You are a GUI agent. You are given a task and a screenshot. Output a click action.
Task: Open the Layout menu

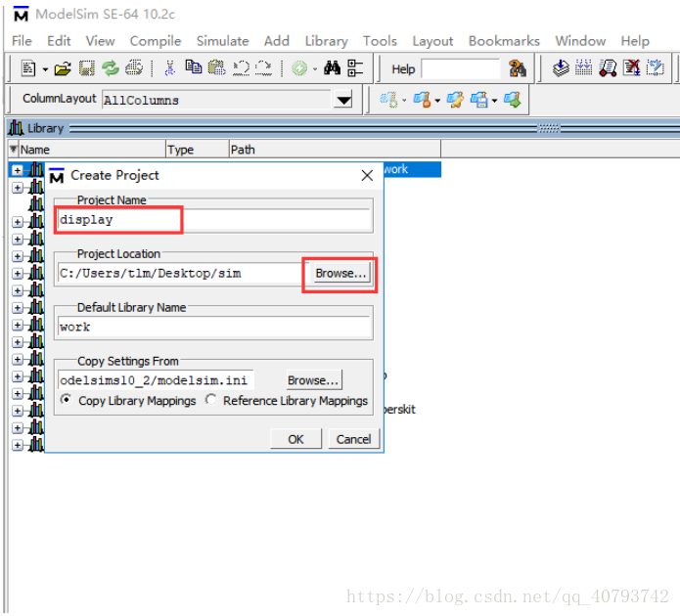[432, 41]
